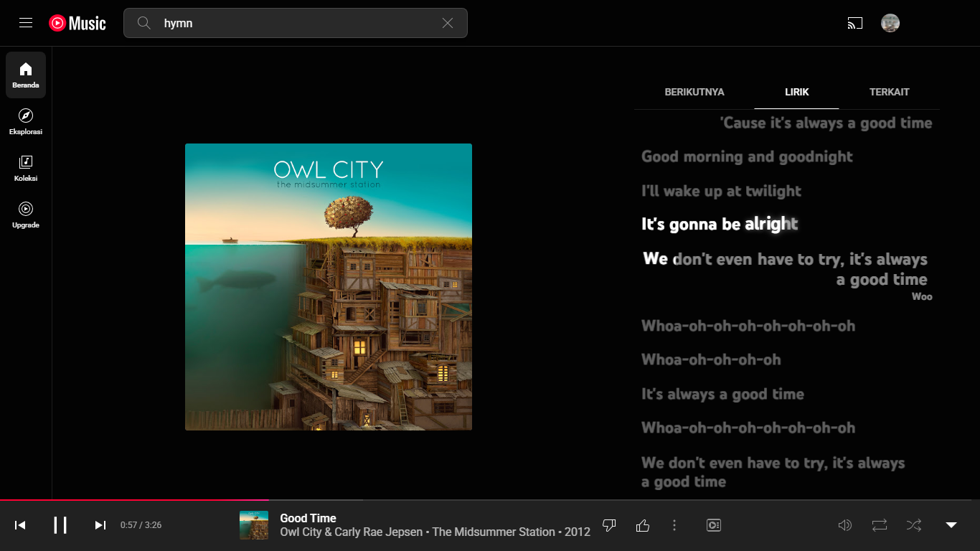Click the video/song switch icon in the player bar
The image size is (980, 551).
[713, 525]
